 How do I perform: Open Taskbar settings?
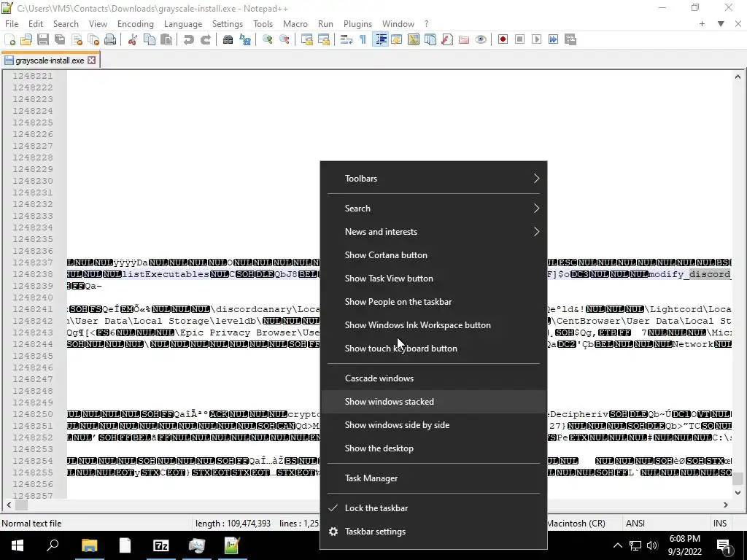[433, 532]
